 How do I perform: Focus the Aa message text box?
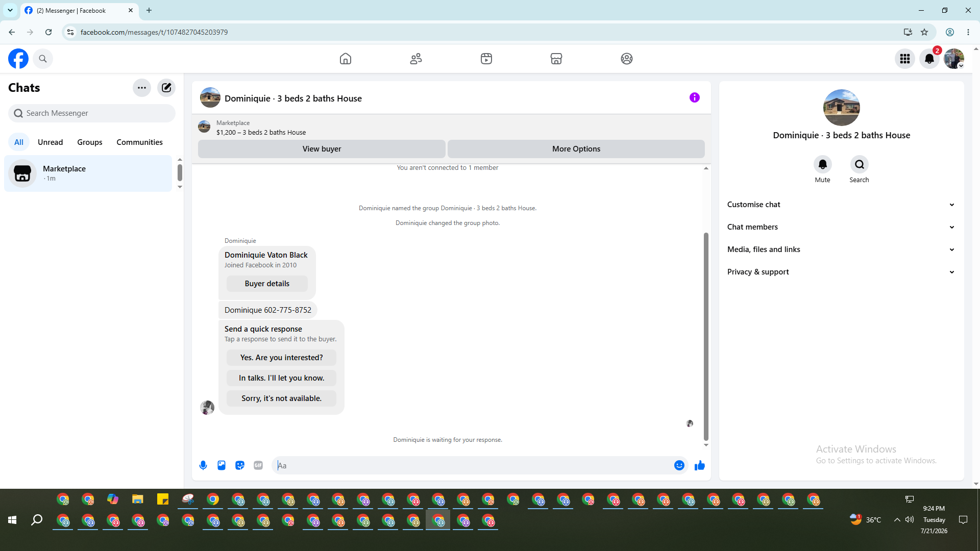click(x=472, y=465)
